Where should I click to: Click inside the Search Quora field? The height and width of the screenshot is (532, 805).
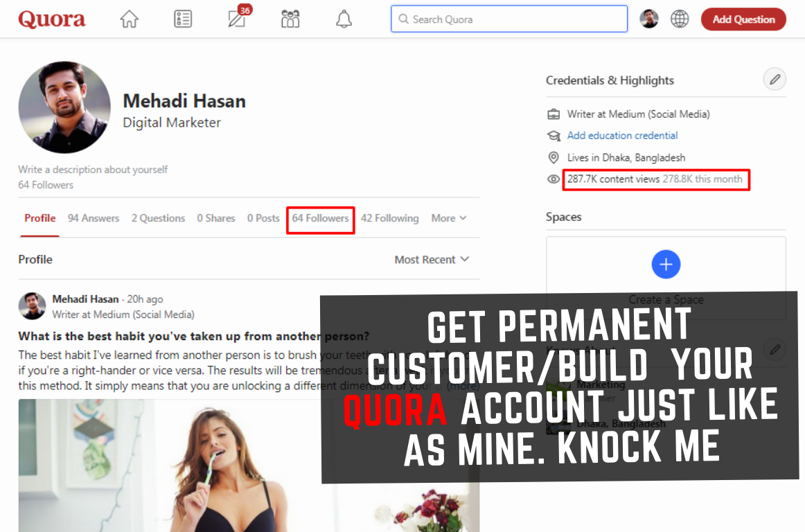click(x=509, y=19)
